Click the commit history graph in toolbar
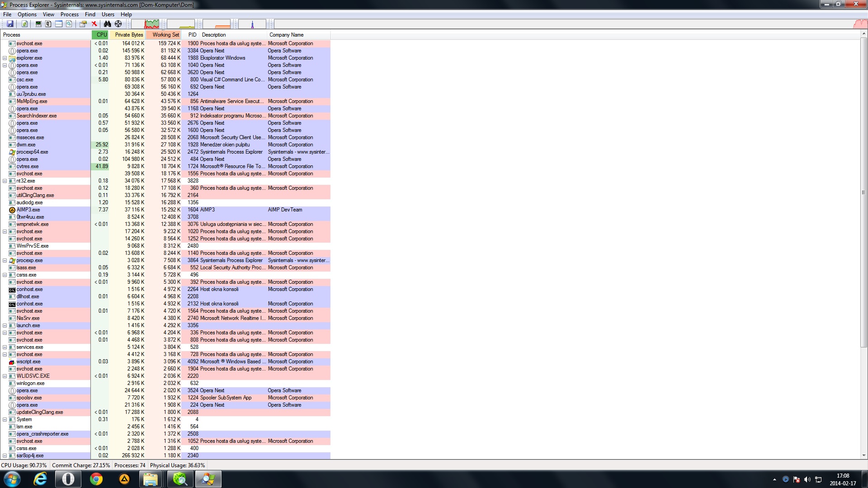This screenshot has width=868, height=488. pyautogui.click(x=181, y=24)
